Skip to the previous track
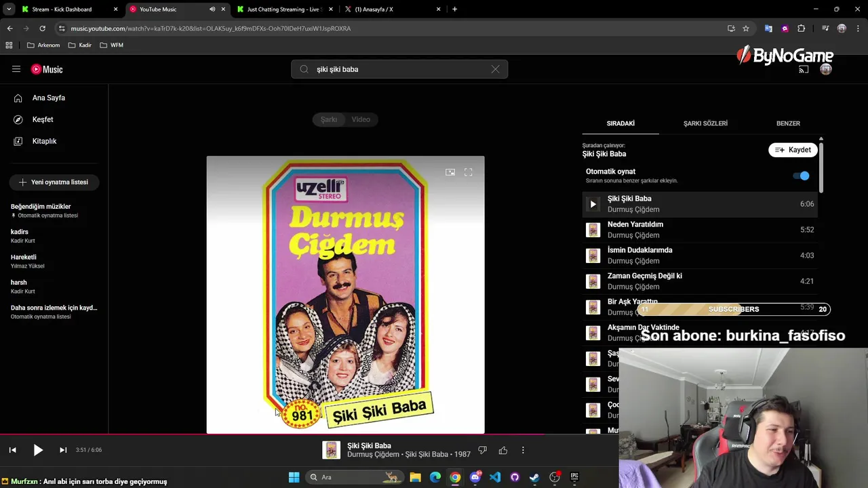Screen dimensions: 868x488 (x=12, y=450)
